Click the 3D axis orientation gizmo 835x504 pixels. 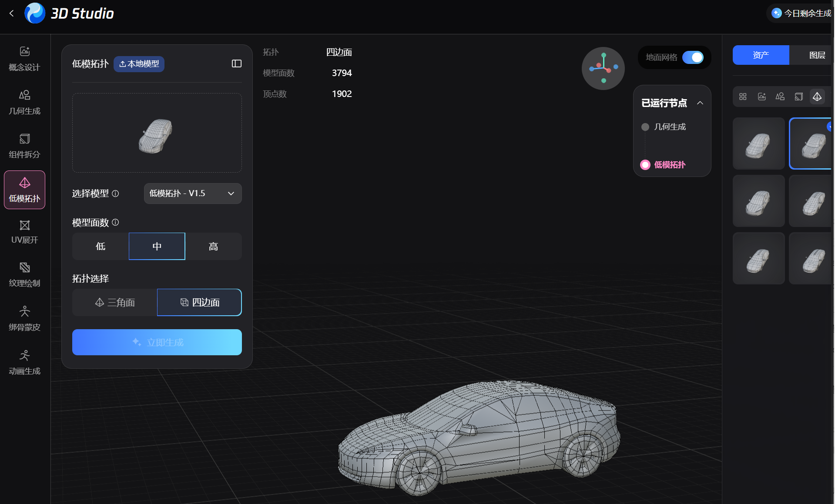[x=603, y=68]
